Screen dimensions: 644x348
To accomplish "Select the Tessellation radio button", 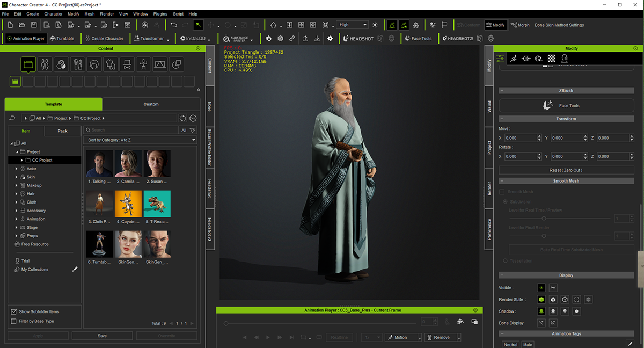I will tap(506, 260).
